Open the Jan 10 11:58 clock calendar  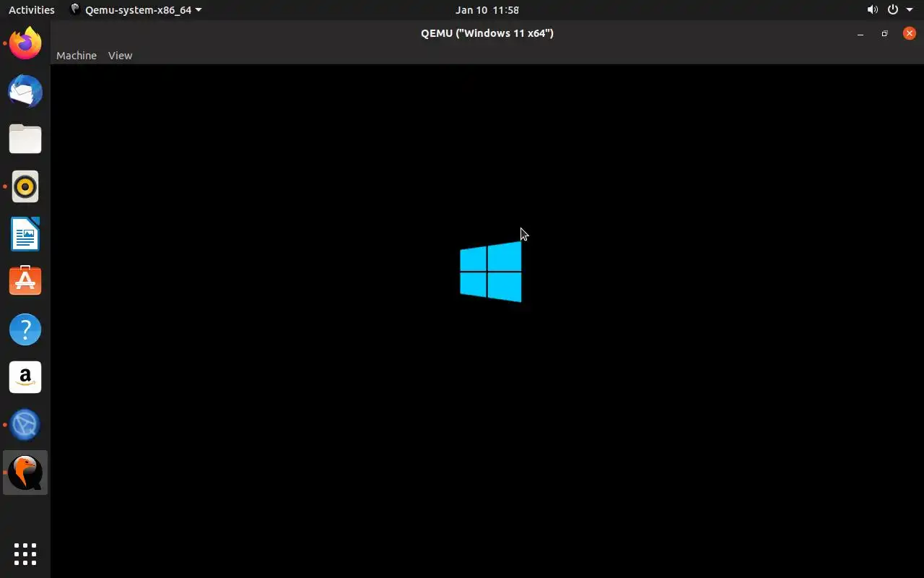[x=487, y=9]
